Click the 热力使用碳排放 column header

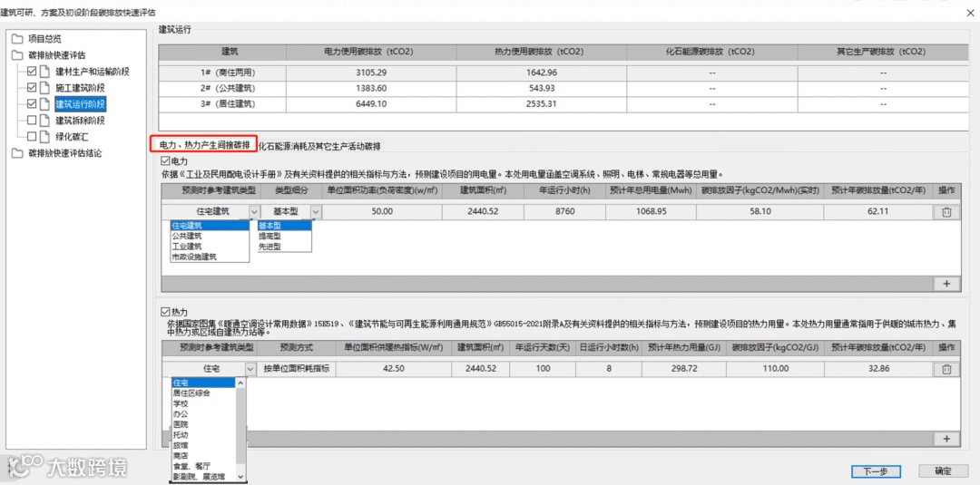coord(542,53)
